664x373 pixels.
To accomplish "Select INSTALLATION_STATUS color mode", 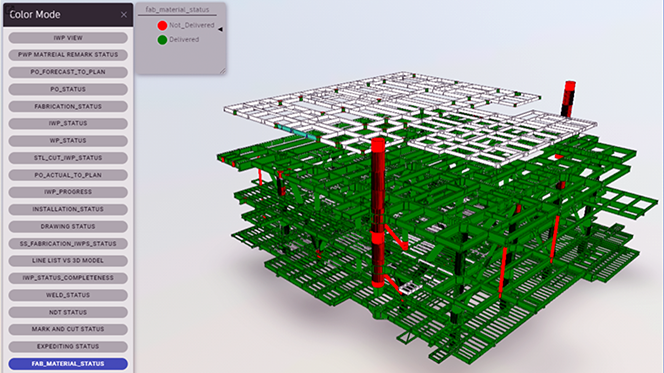I will coord(68,209).
